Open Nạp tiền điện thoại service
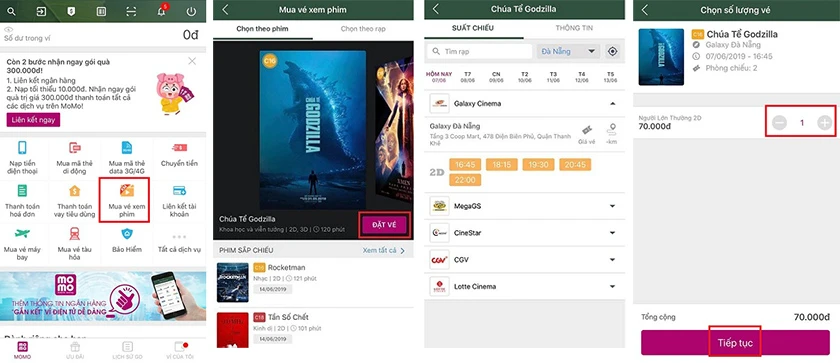The height and width of the screenshot is (363, 840). pos(22,159)
